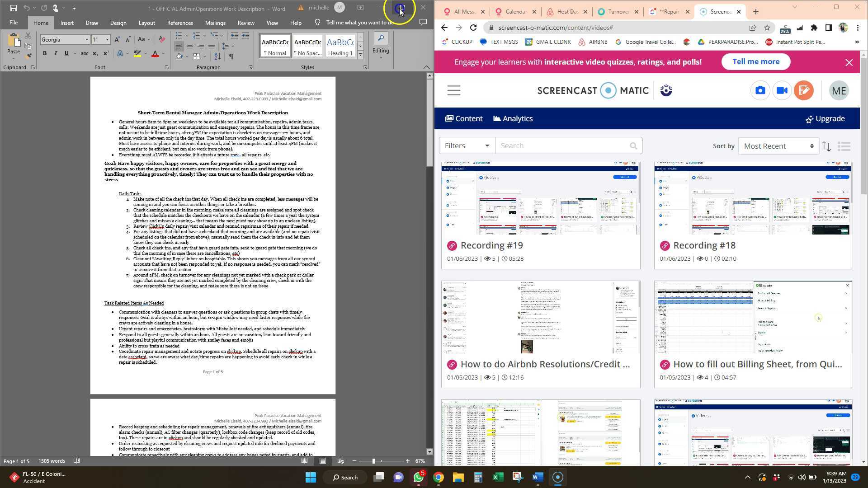Screen dimensions: 868x488
Task: Open the Most Recent sort dropdown
Action: [x=778, y=146]
